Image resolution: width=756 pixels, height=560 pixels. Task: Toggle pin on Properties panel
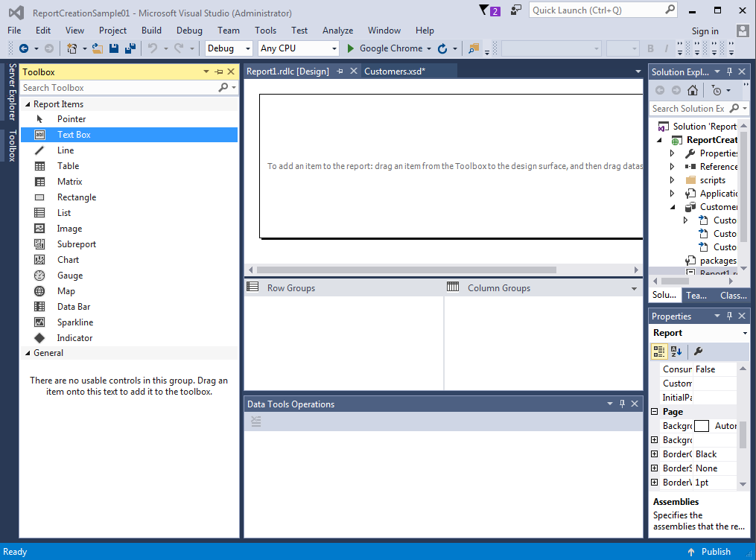(729, 316)
